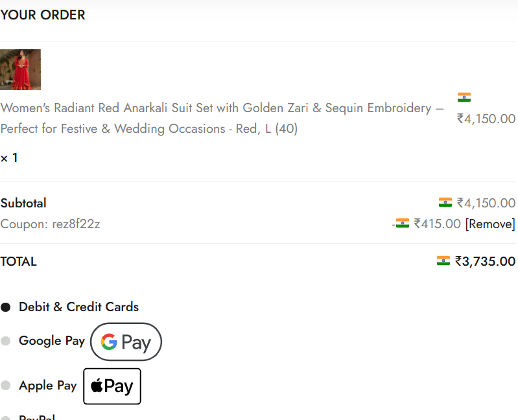Click the × 1 item quantity

(10, 158)
